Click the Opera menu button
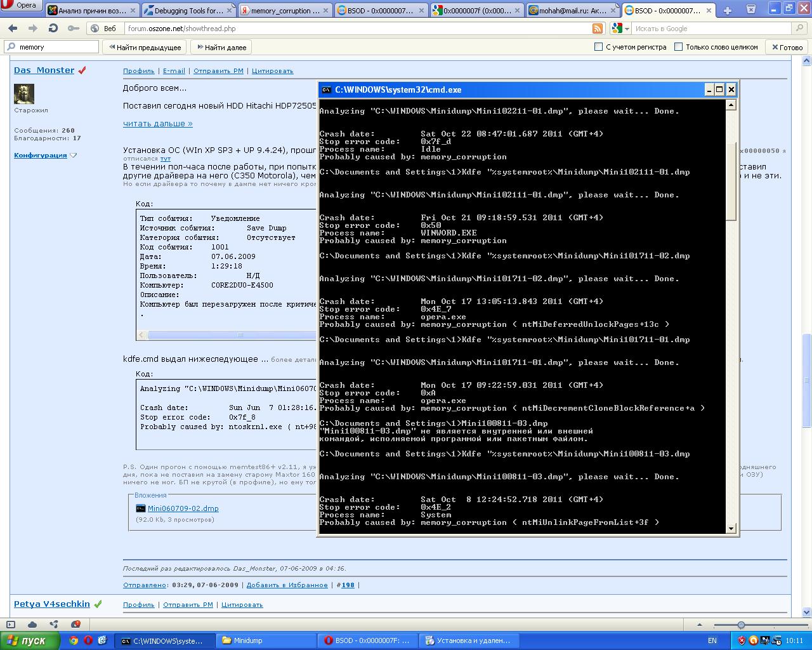 [22, 6]
